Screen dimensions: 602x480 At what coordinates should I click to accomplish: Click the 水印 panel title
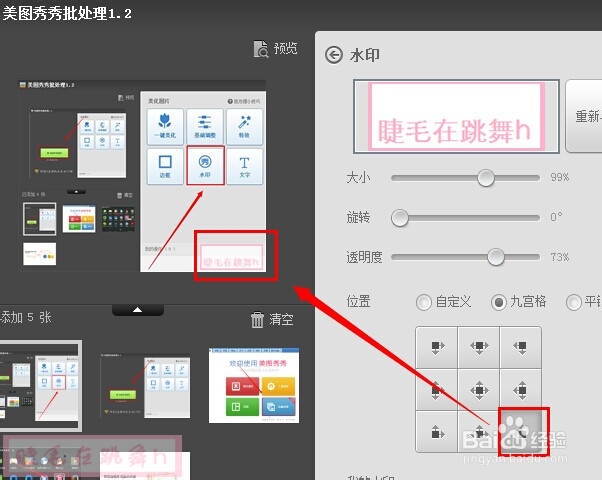pyautogui.click(x=365, y=55)
